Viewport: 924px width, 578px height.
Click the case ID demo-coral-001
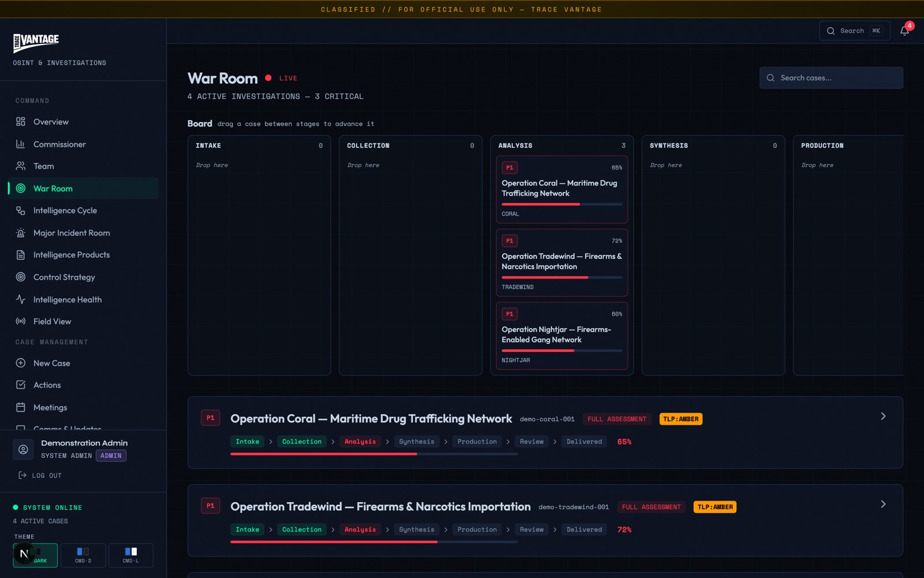click(x=547, y=419)
